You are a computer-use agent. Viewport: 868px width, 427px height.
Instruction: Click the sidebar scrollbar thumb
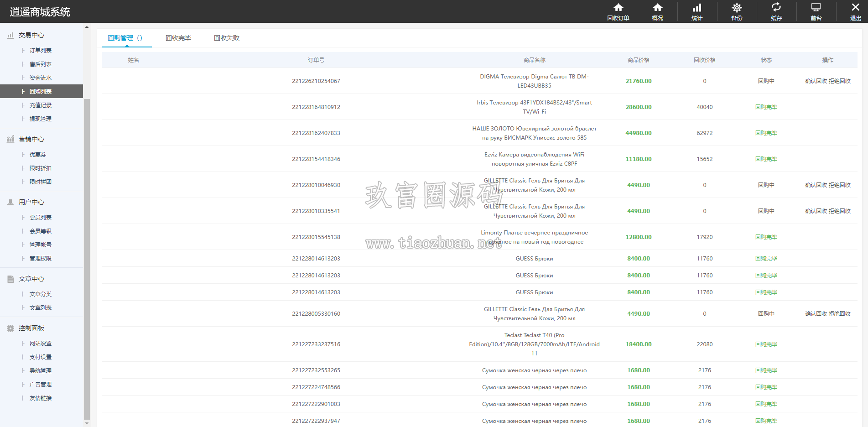87,259
